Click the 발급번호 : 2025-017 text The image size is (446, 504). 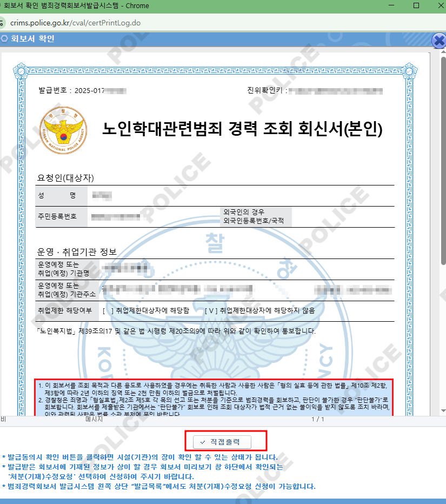71,90
